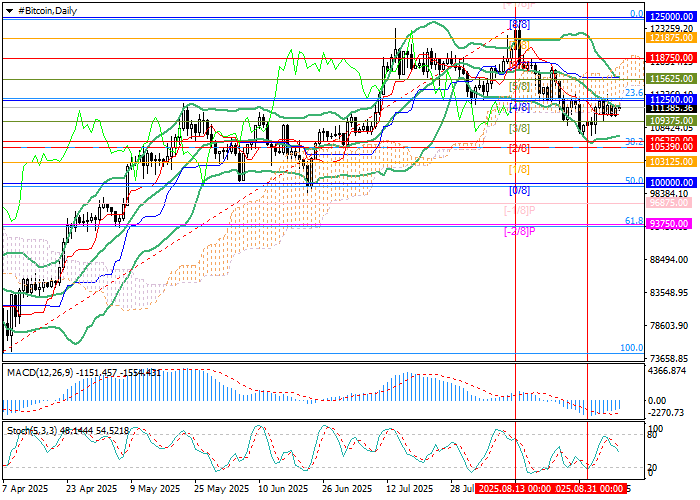Viewport: 700px width, 500px height.
Task: Click the 61.8 Fibonacci level label
Action: coord(633,220)
